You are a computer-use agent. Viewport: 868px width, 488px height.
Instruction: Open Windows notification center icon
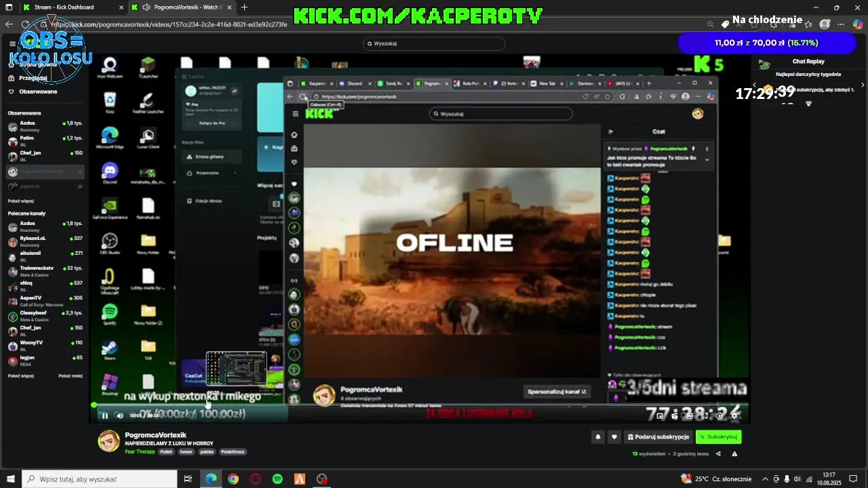[854, 479]
